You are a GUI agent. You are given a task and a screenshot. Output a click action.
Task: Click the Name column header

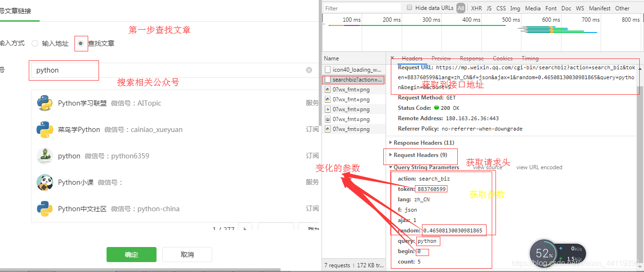point(354,58)
